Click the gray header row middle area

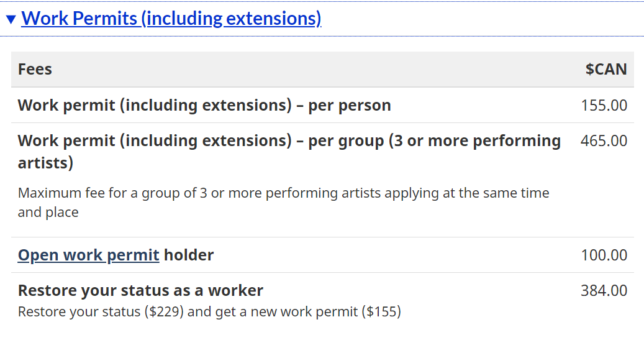(x=322, y=69)
